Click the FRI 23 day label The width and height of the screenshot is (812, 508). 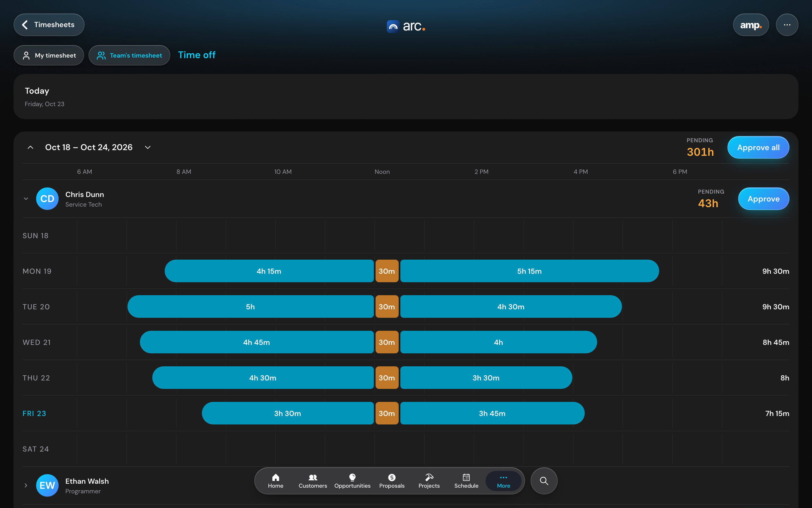[x=34, y=413]
